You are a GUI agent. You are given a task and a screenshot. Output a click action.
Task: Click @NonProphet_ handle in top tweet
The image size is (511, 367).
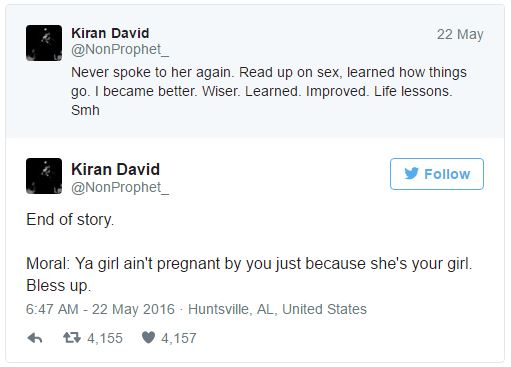[x=120, y=50]
